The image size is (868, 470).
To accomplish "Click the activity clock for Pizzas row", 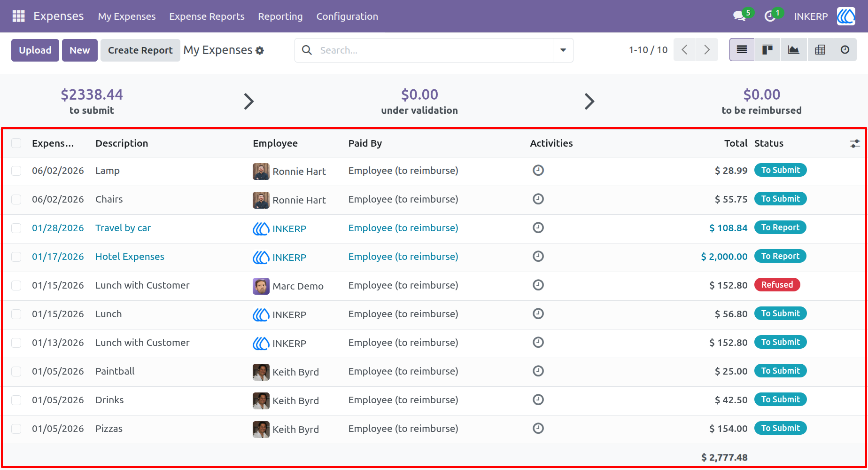I will click(x=538, y=428).
